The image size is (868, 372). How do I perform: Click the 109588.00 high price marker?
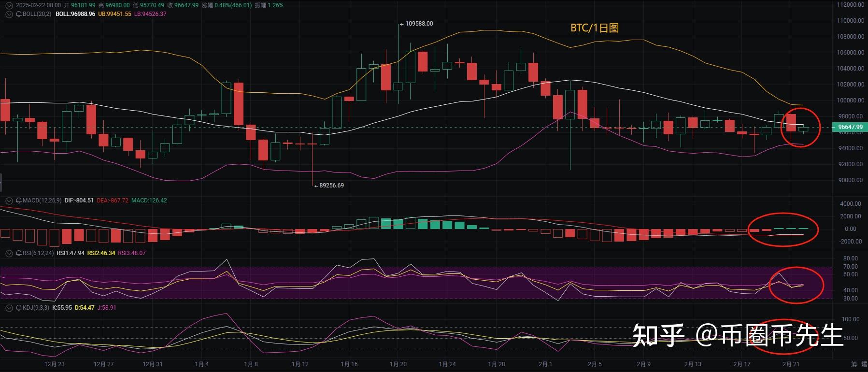418,24
